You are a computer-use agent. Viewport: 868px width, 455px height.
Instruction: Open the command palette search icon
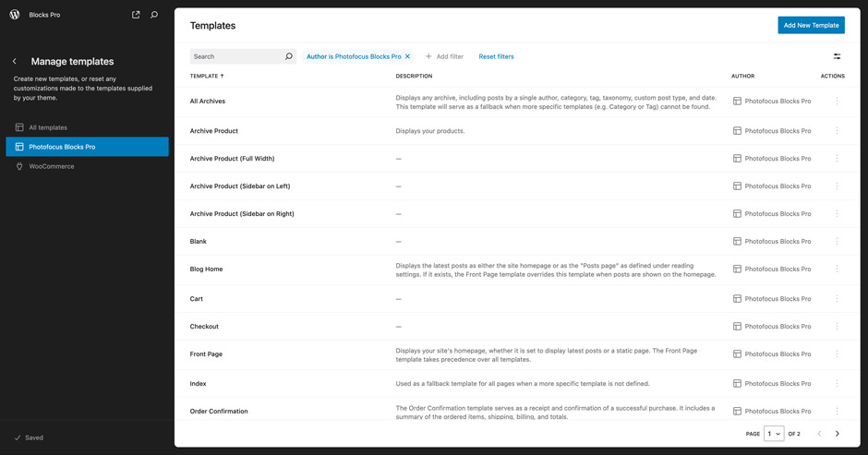[x=154, y=15]
